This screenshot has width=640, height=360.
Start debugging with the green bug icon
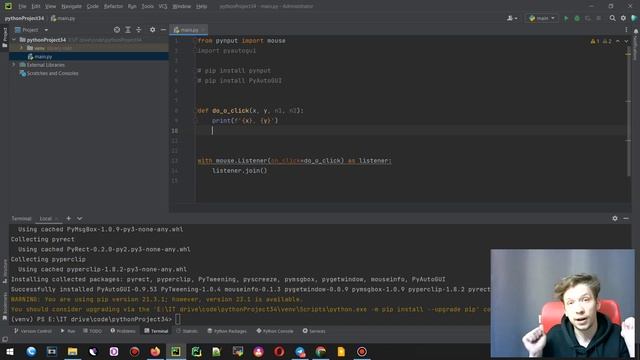tap(577, 18)
